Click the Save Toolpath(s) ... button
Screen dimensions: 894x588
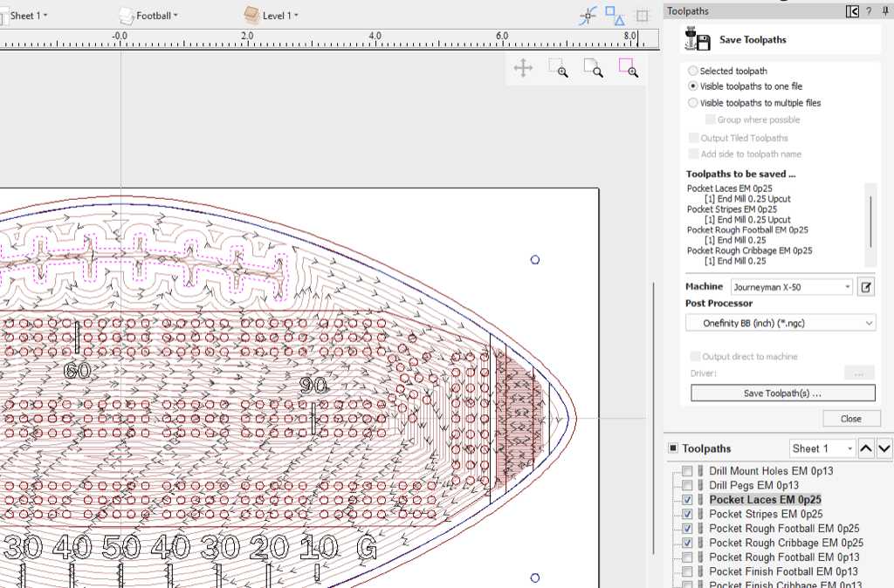pos(783,393)
